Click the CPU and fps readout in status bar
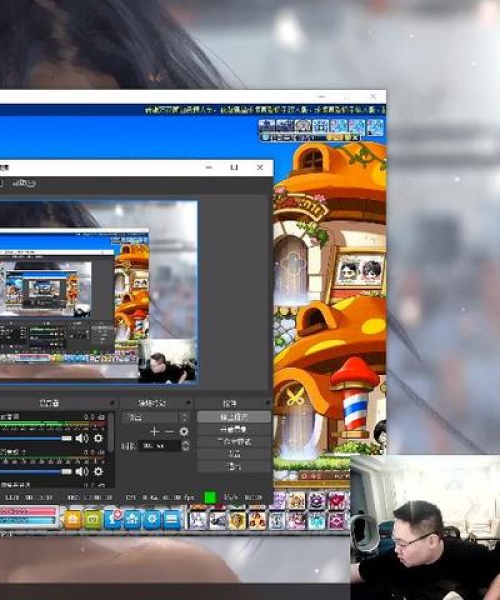Image resolution: width=500 pixels, height=600 pixels. coord(160,497)
